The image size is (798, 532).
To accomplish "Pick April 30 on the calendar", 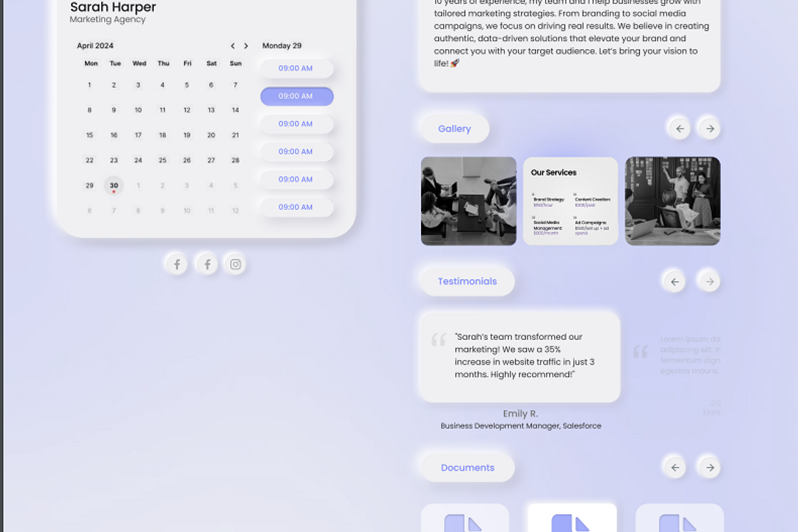I will (x=114, y=185).
